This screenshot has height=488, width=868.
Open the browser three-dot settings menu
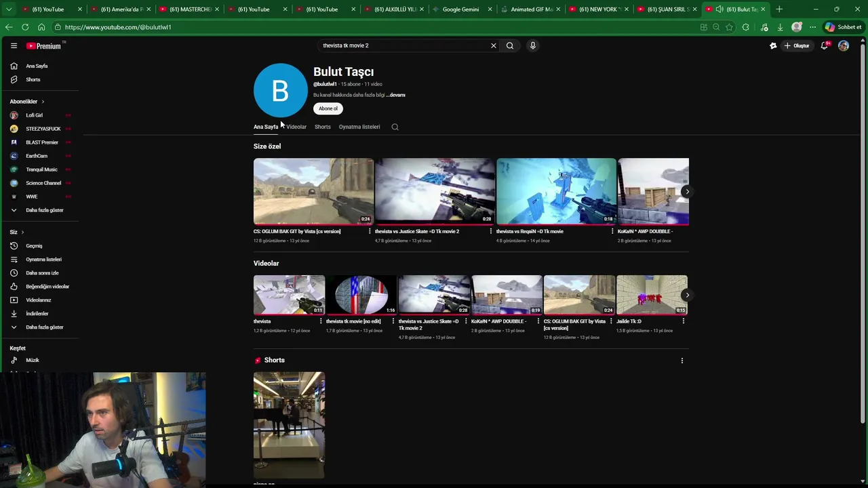click(812, 27)
